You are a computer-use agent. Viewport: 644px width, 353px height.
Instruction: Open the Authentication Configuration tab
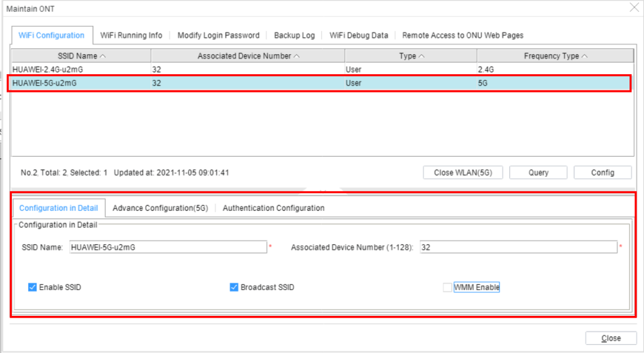pyautogui.click(x=274, y=208)
